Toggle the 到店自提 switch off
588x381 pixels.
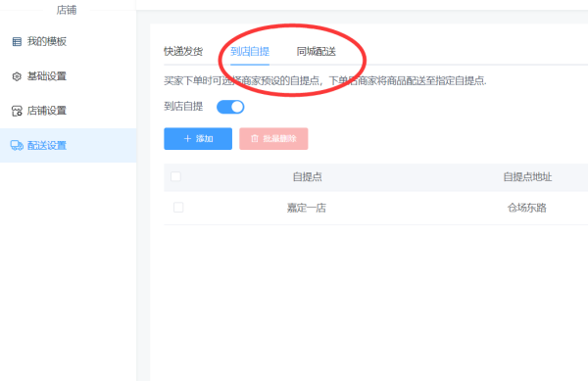[x=230, y=107]
